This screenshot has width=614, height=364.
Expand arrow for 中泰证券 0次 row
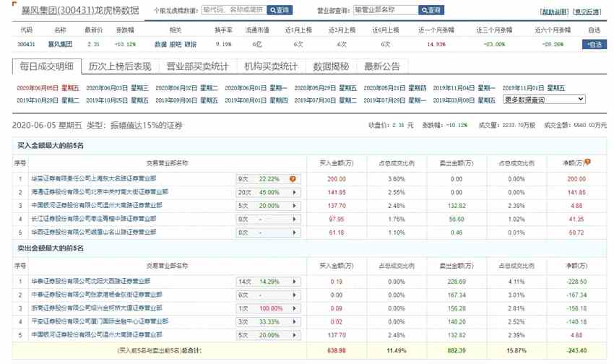point(295,295)
